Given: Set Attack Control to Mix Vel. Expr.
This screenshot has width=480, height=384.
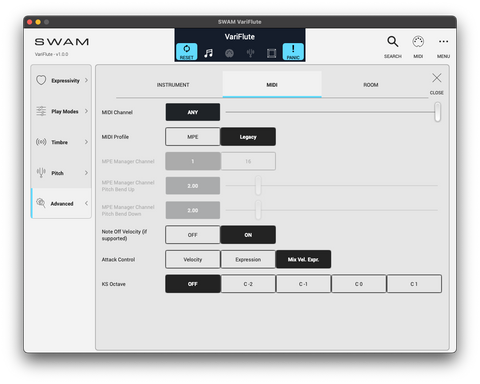Looking at the screenshot, I should coord(303,259).
